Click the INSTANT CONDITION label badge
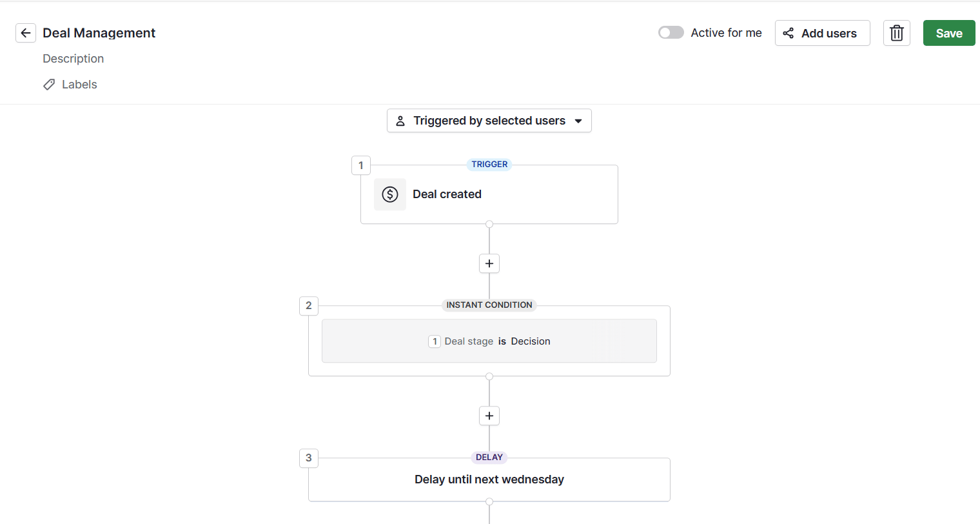This screenshot has height=524, width=980. click(489, 305)
